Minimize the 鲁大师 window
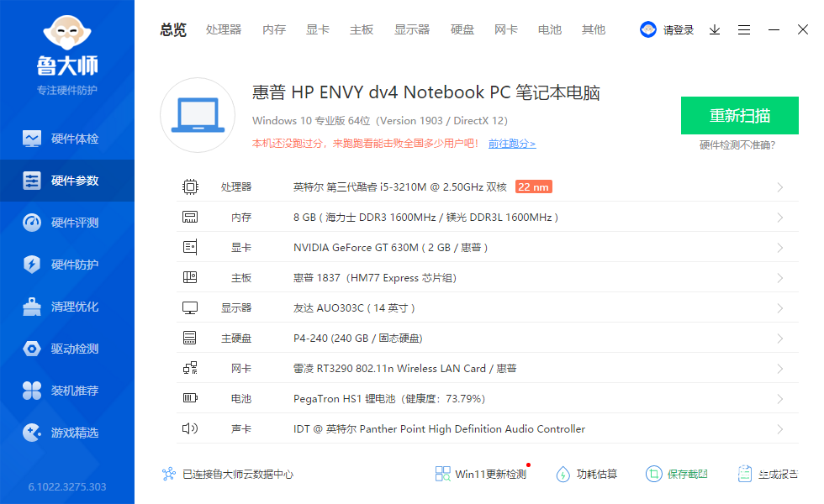824x504 pixels. click(x=774, y=30)
